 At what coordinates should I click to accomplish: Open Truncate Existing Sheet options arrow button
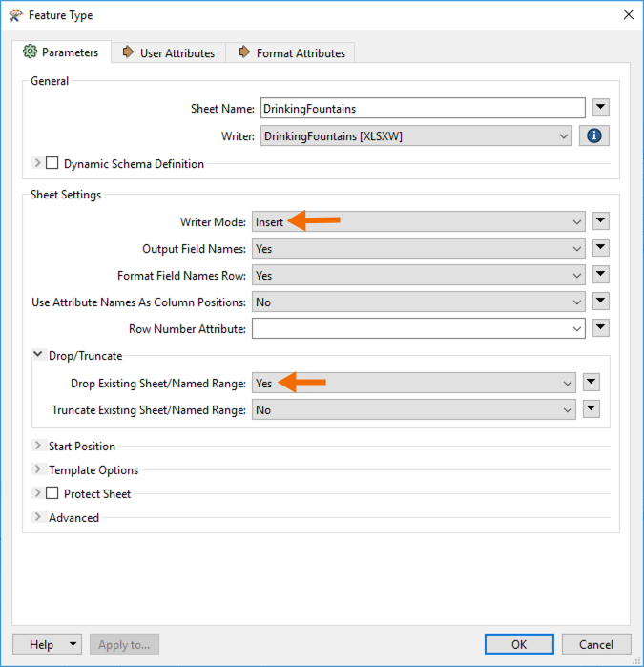(x=592, y=408)
